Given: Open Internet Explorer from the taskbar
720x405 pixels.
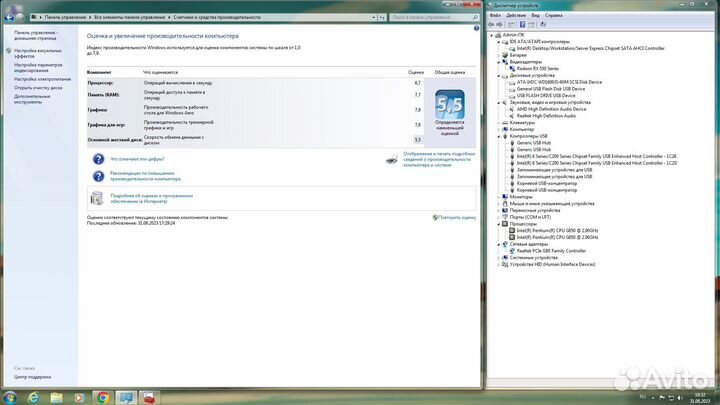Looking at the screenshot, I should click(x=34, y=398).
